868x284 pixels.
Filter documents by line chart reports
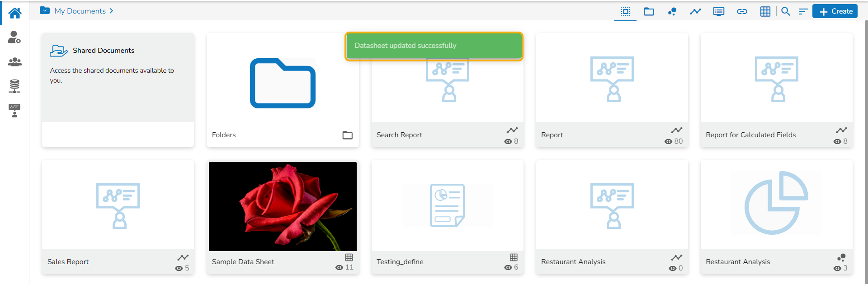coord(695,11)
